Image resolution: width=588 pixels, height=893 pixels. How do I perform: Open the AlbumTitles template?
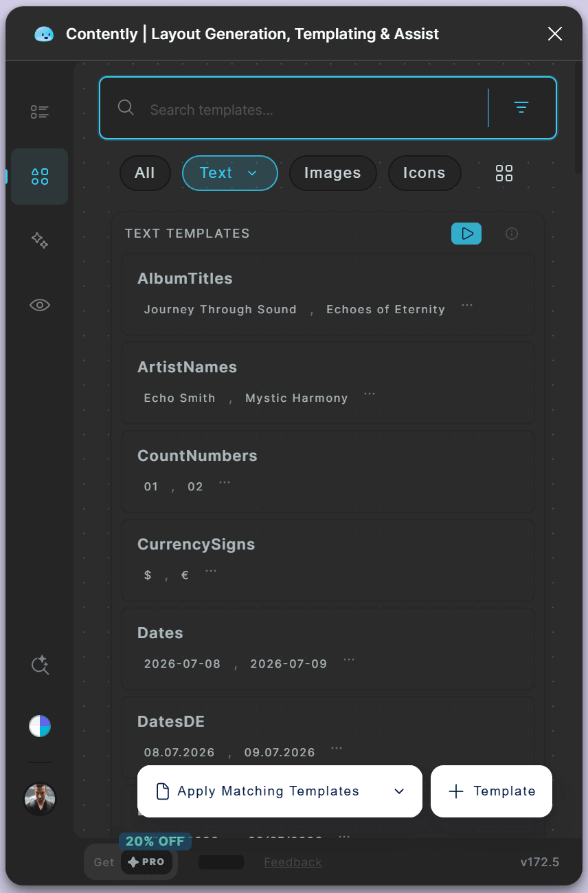tap(328, 294)
